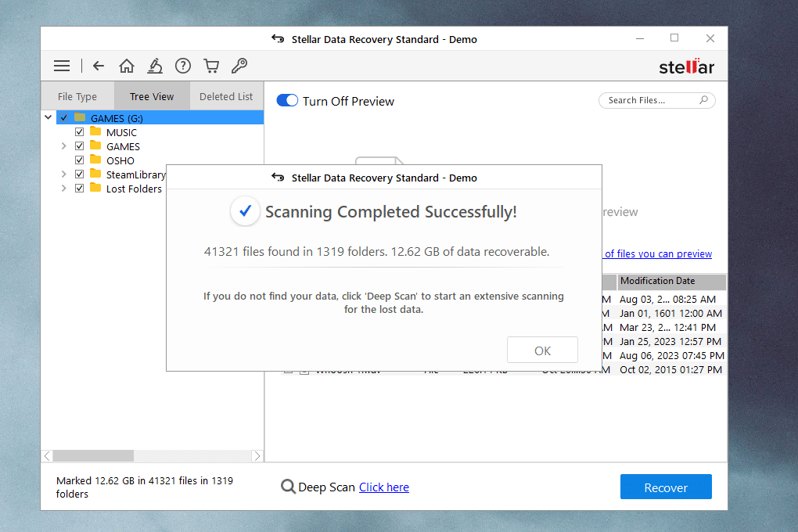The width and height of the screenshot is (798, 532).
Task: Open Help with the question mark icon
Action: coord(183,66)
